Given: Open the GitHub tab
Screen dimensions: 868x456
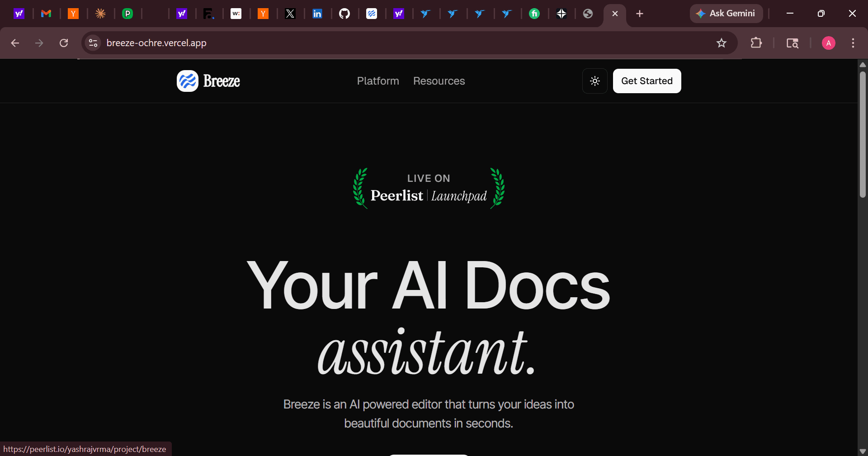Looking at the screenshot, I should (x=344, y=14).
